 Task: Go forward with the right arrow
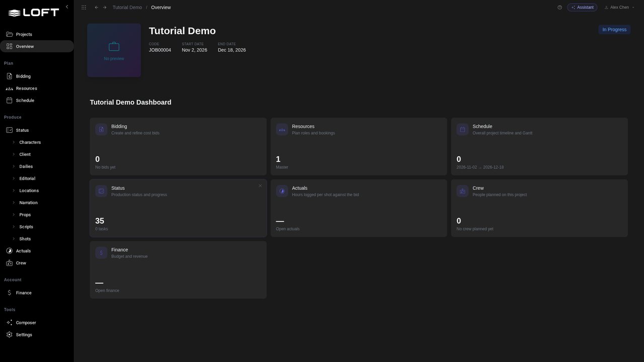pyautogui.click(x=105, y=8)
